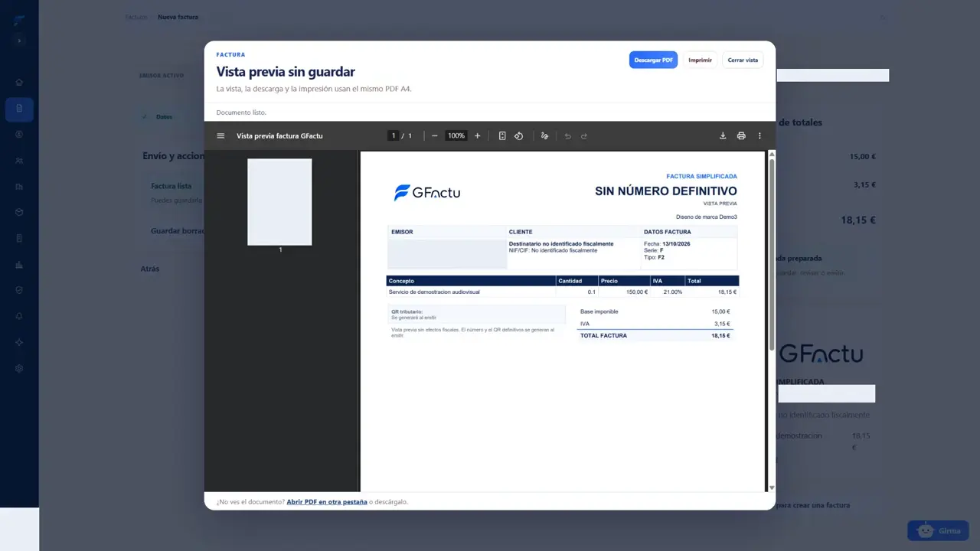The image size is (980, 551).
Task: Open the buildings icon in the sidebar
Action: [19, 187]
